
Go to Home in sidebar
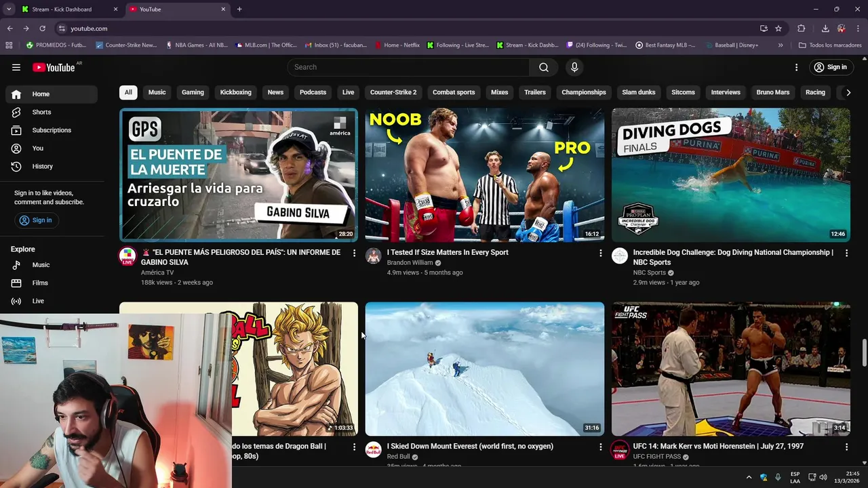52,94
